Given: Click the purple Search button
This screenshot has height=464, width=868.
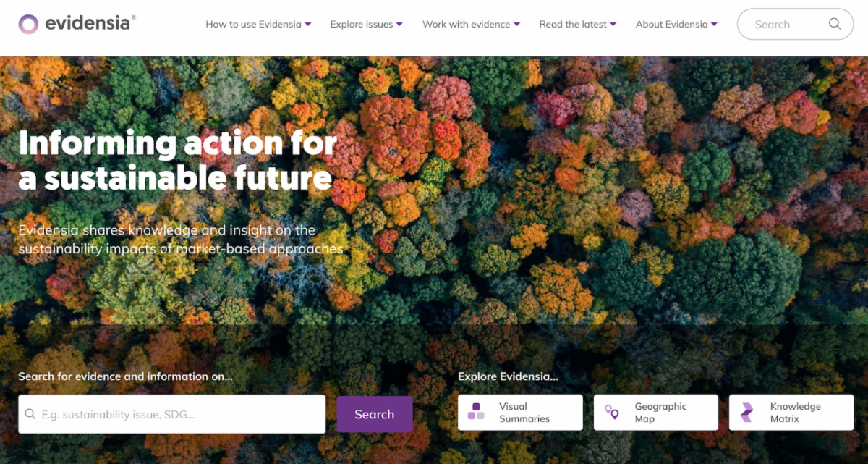Looking at the screenshot, I should (375, 414).
